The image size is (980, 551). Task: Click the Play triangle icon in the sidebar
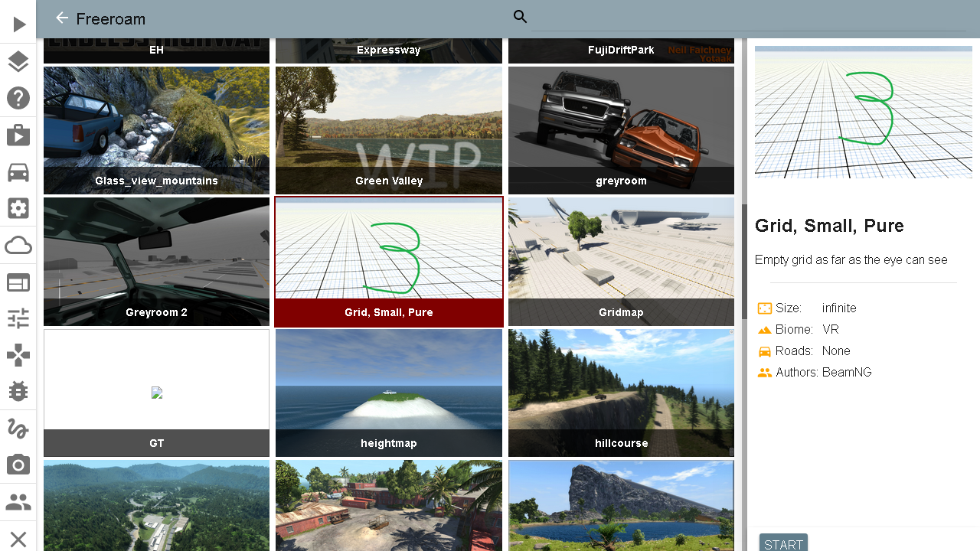pyautogui.click(x=18, y=25)
